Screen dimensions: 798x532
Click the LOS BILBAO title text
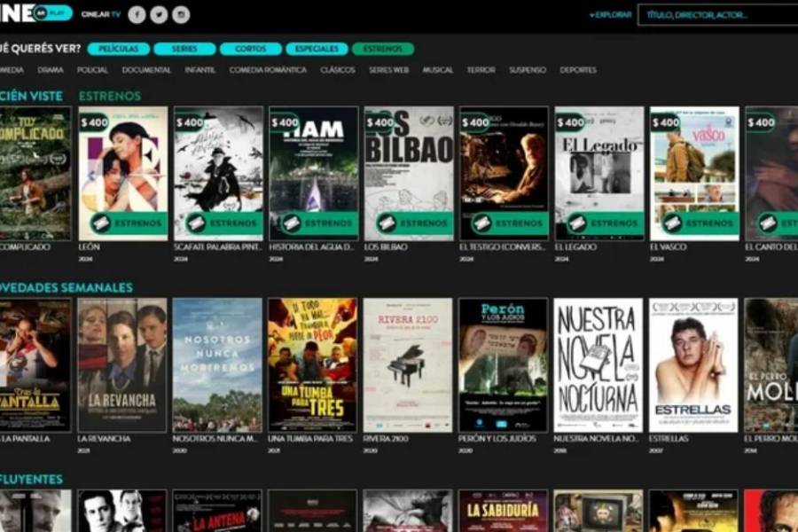(386, 246)
